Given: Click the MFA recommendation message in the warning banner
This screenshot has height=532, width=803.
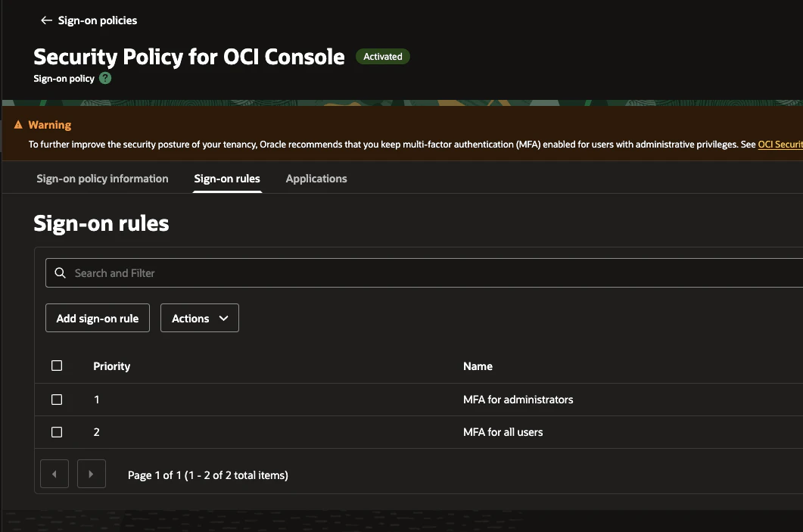Looking at the screenshot, I should [x=392, y=145].
